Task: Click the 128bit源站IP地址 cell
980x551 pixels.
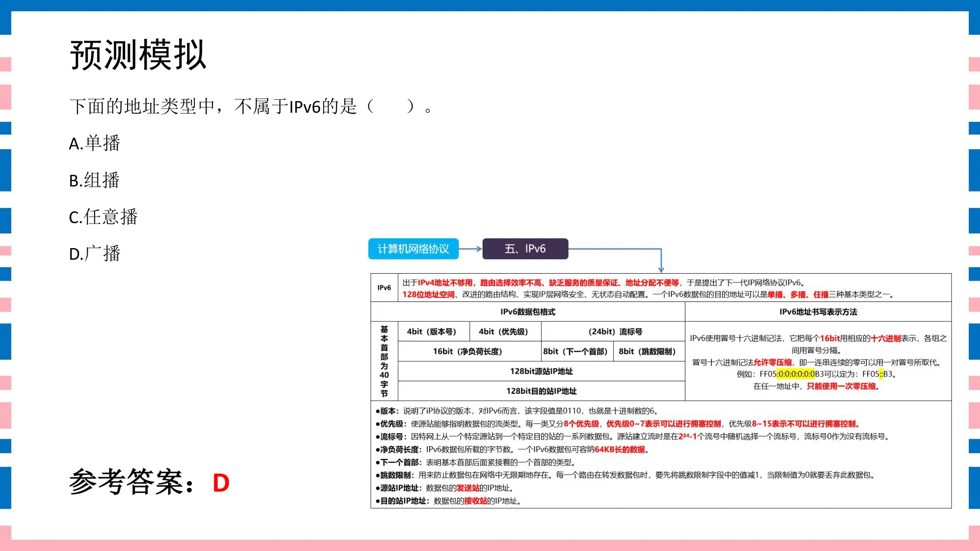Action: pos(542,371)
